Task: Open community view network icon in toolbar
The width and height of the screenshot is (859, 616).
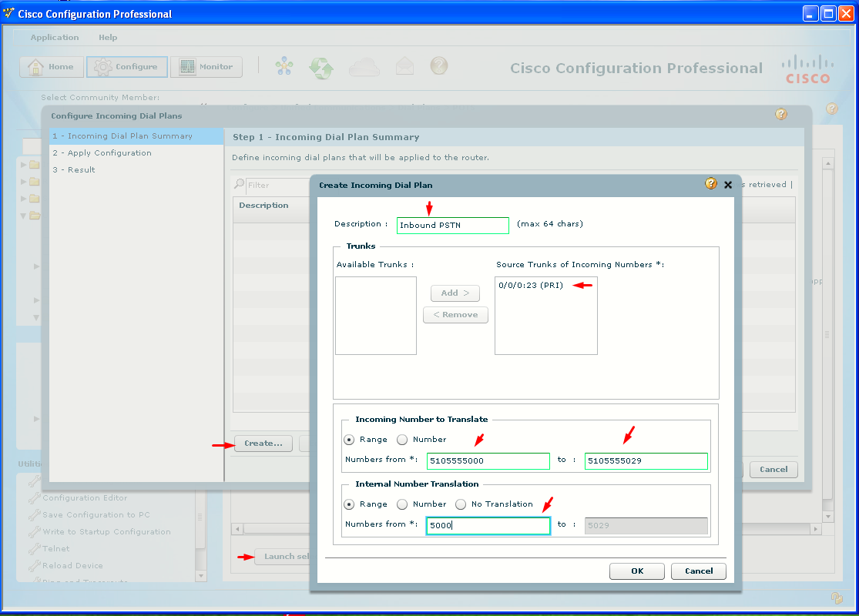Action: coord(284,66)
